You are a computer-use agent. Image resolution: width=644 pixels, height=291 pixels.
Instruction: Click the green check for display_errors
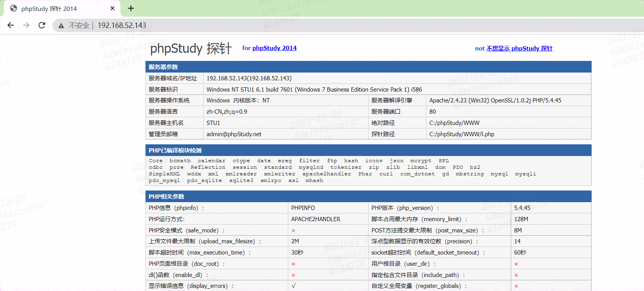tap(294, 286)
